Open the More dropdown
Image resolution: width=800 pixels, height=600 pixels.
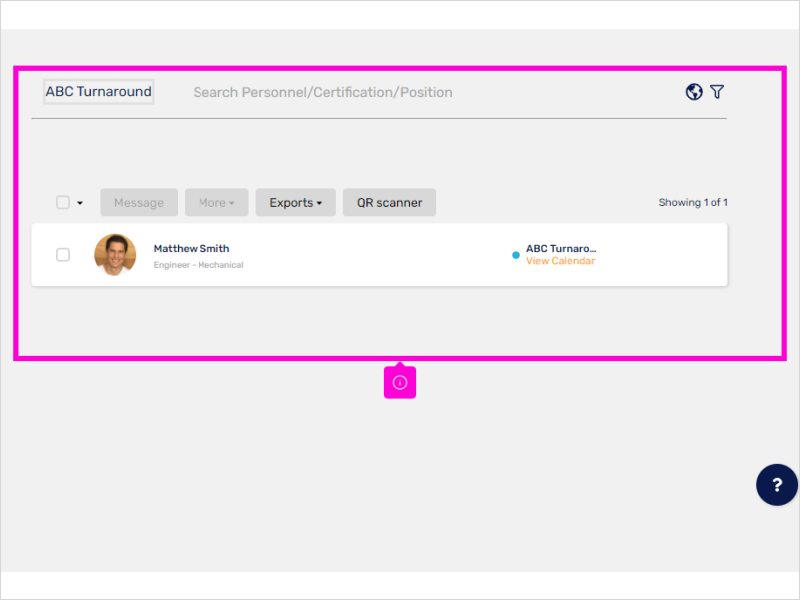[216, 203]
